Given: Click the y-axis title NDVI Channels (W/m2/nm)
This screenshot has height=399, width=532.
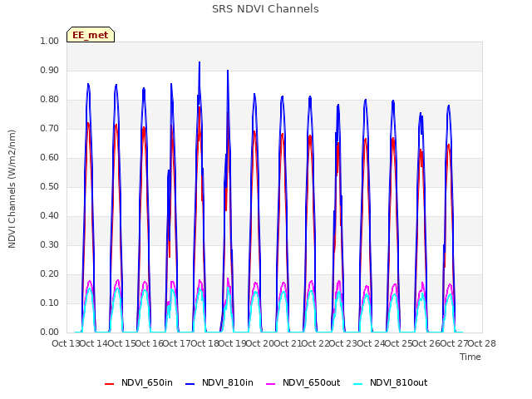Looking at the screenshot, I should pos(12,189).
